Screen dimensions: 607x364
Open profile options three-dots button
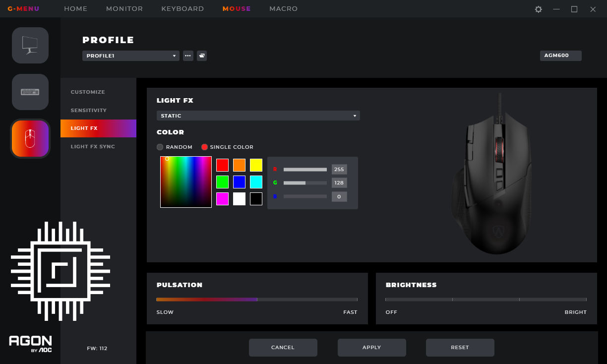(x=188, y=56)
